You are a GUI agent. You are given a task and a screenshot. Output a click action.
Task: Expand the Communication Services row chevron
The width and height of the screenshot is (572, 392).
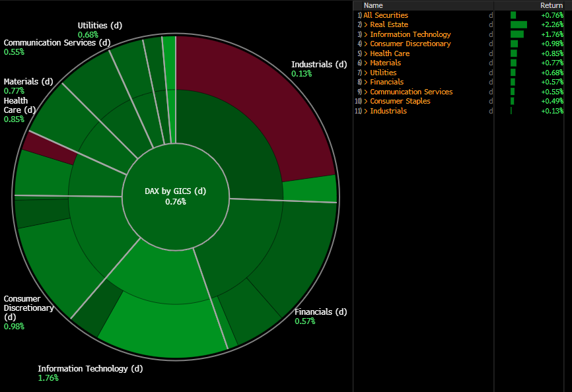pos(366,92)
